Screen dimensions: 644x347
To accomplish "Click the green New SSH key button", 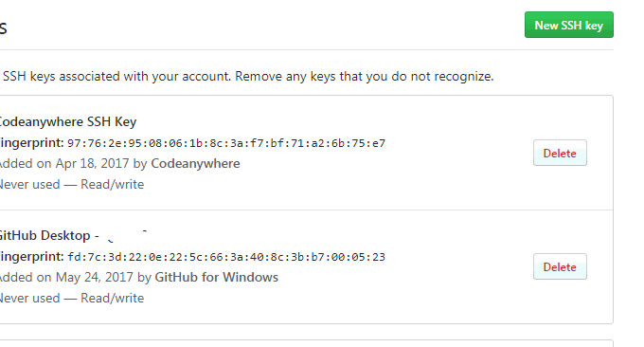I will [x=569, y=25].
